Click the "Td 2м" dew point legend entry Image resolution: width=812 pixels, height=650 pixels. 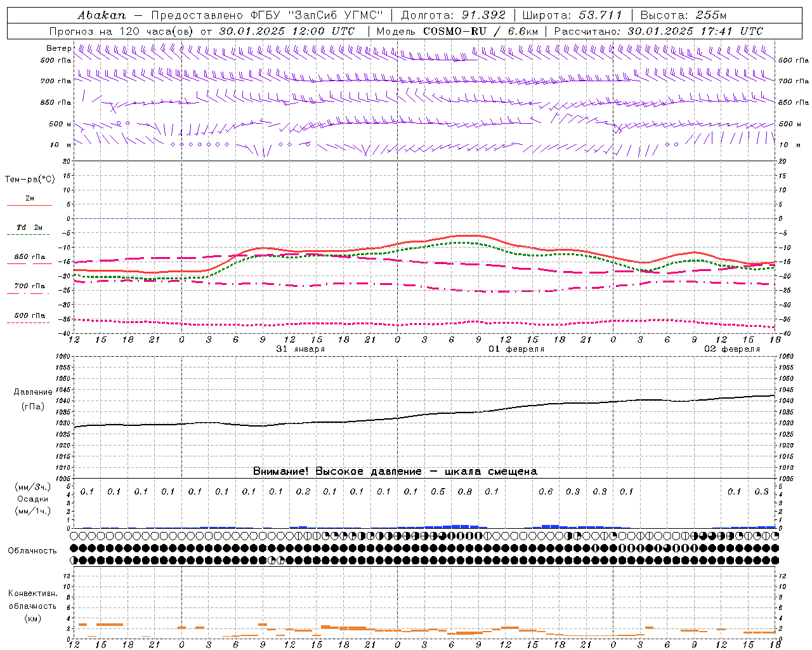click(30, 227)
